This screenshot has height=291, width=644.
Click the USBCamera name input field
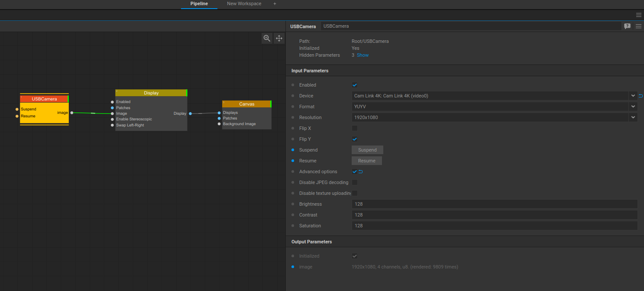click(x=471, y=26)
